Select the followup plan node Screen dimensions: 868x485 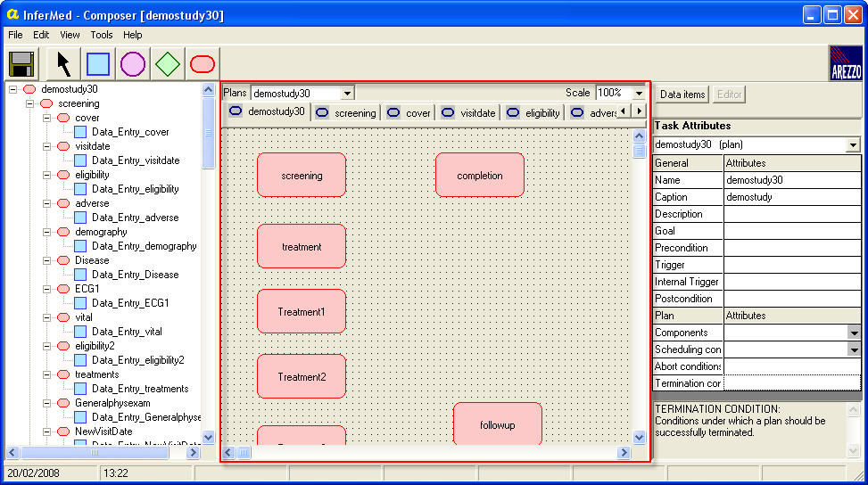[497, 424]
